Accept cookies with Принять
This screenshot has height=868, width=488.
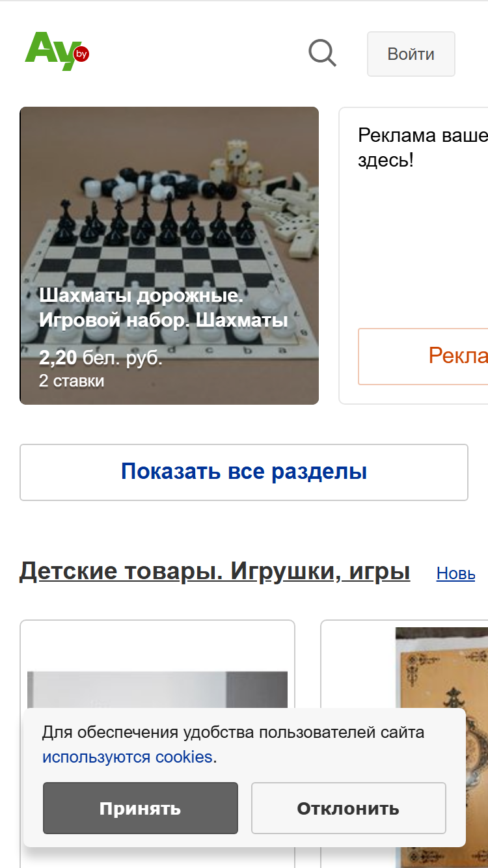pos(141,808)
